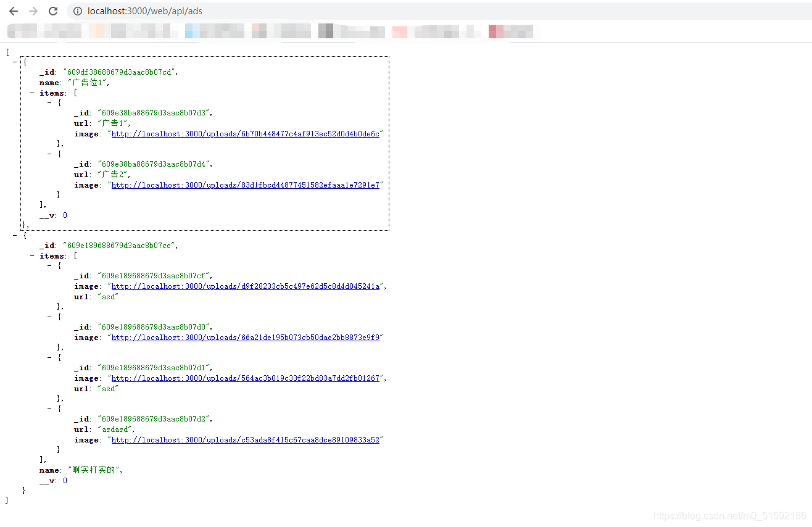
Task: Collapse the first items array
Action: click(x=32, y=93)
